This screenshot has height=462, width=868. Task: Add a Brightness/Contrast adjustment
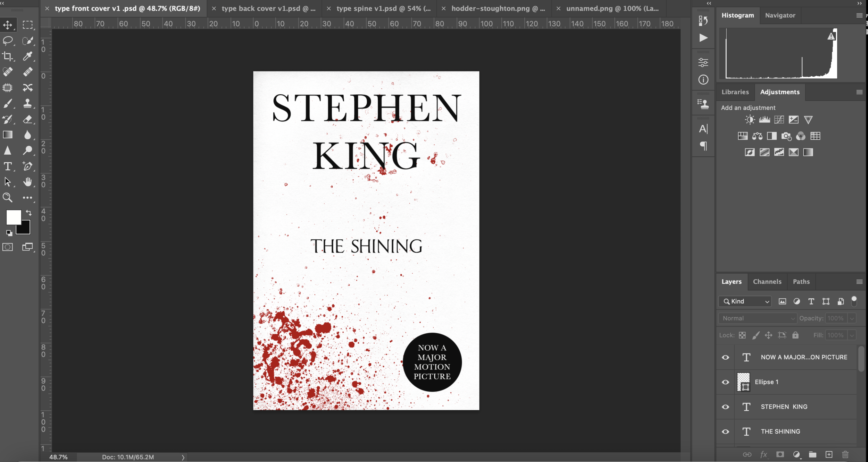750,120
